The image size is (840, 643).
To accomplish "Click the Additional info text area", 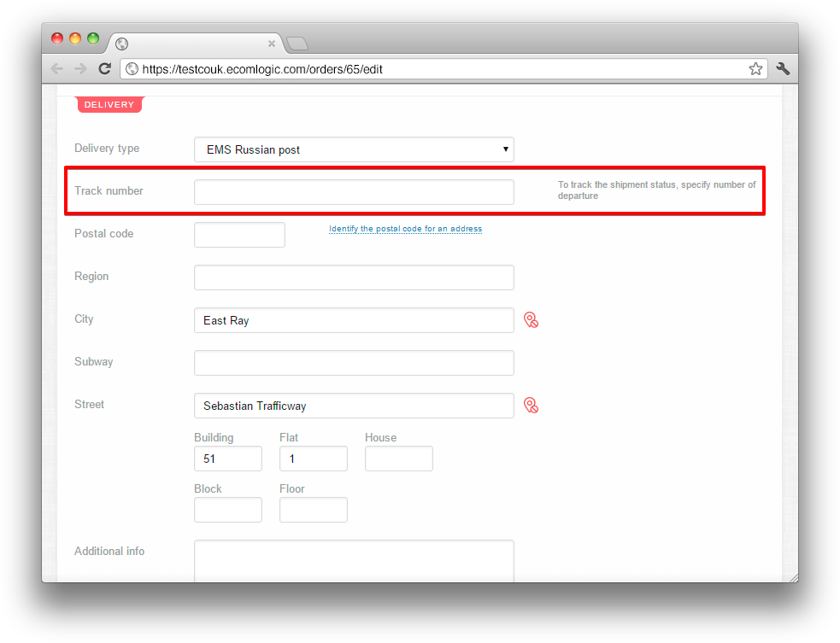I will pos(354,561).
